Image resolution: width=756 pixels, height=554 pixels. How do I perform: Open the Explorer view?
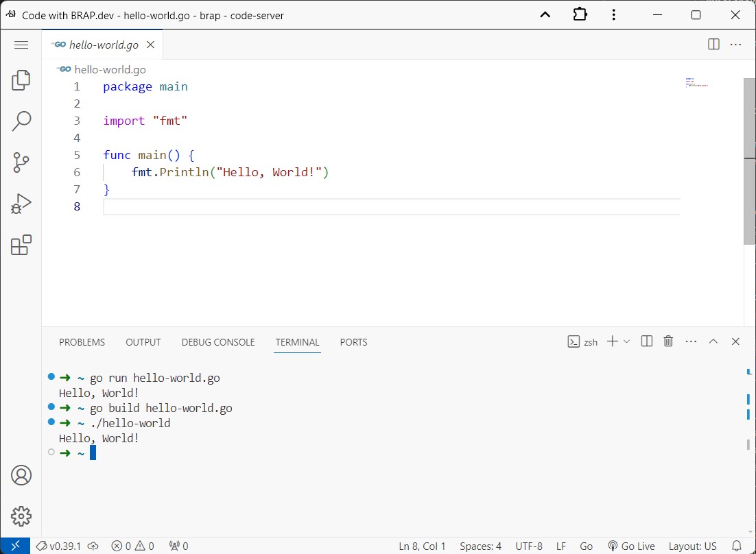(x=21, y=80)
